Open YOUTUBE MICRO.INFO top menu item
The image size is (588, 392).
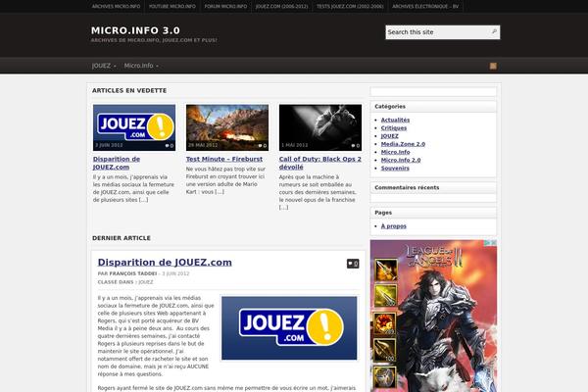tap(172, 7)
